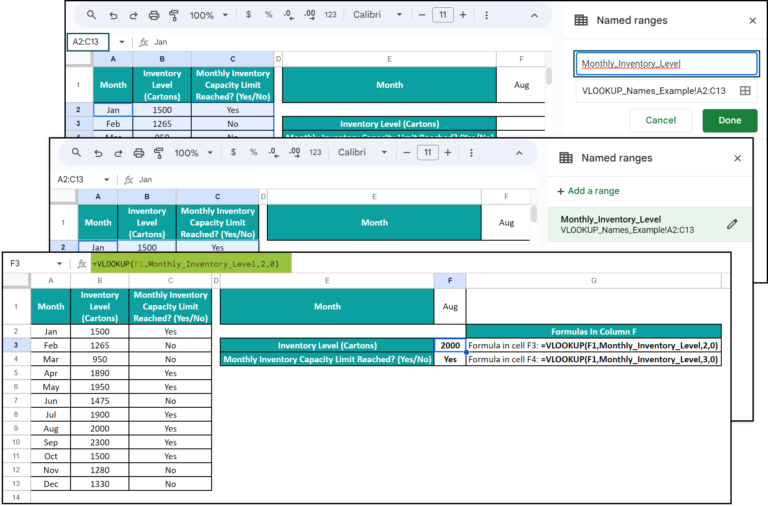
Task: Open more options (three dots) in top window
Action: tap(486, 15)
